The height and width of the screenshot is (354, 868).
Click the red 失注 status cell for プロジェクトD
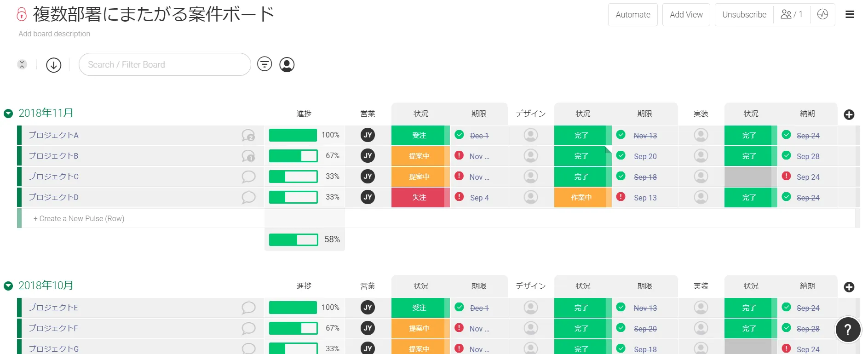(419, 197)
